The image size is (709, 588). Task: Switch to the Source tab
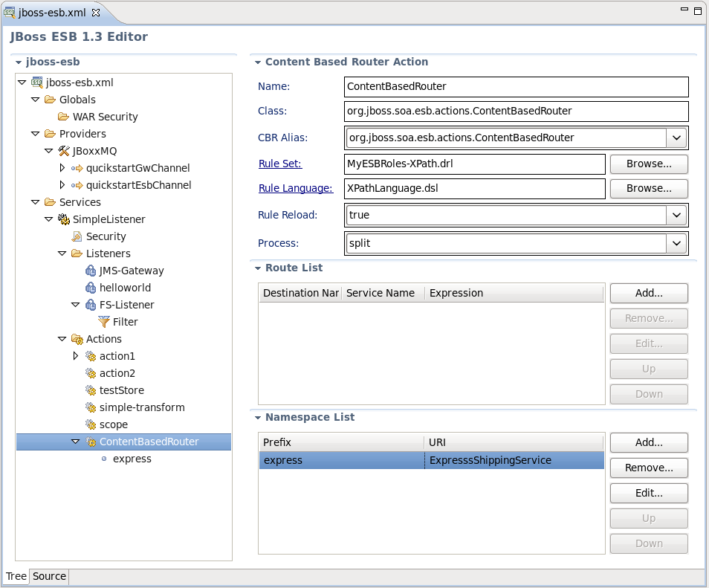tap(49, 576)
